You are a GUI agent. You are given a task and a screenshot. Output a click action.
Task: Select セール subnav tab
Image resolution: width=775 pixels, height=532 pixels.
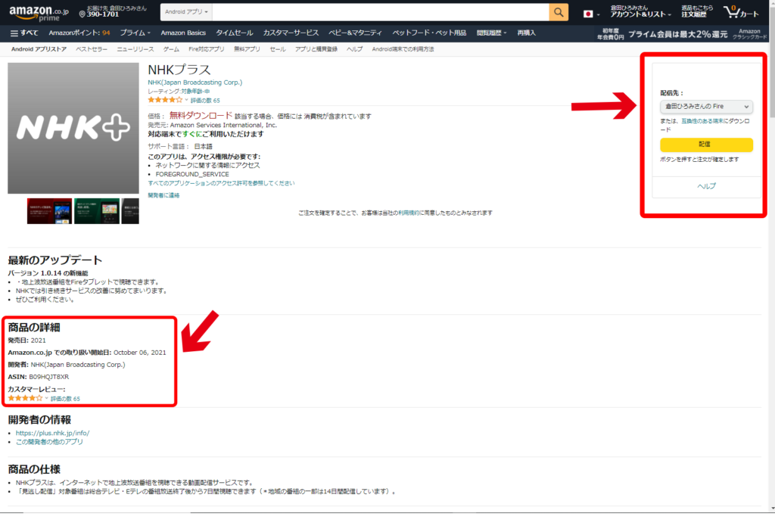[x=278, y=49]
